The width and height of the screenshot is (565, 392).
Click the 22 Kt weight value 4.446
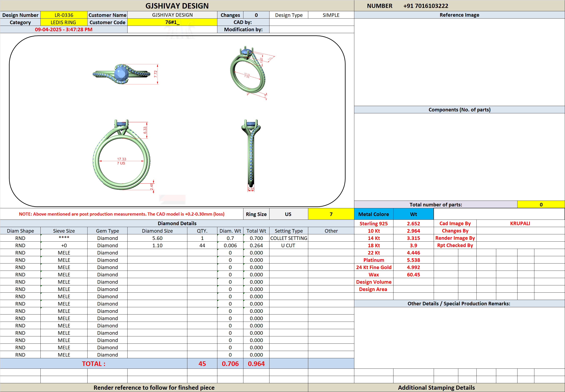[413, 253]
